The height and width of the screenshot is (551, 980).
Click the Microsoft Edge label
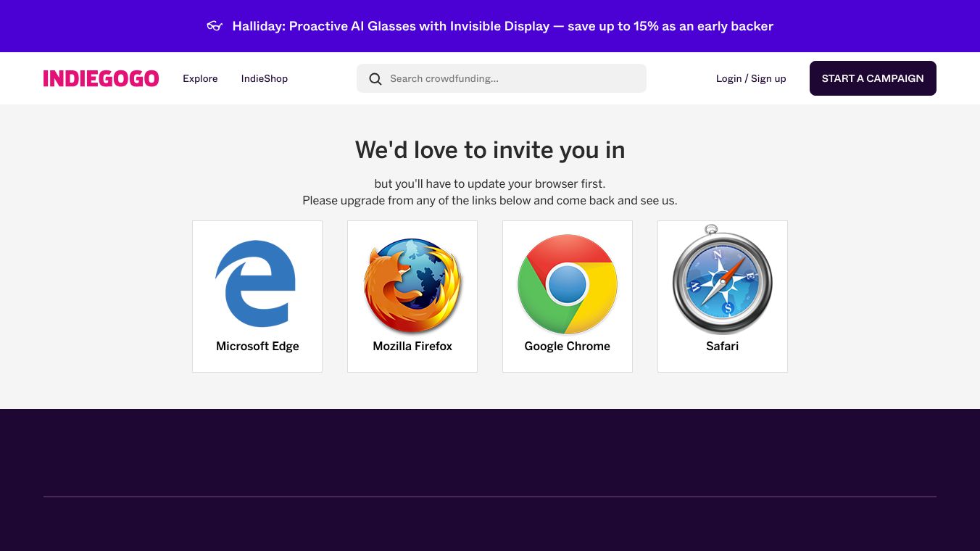257,347
